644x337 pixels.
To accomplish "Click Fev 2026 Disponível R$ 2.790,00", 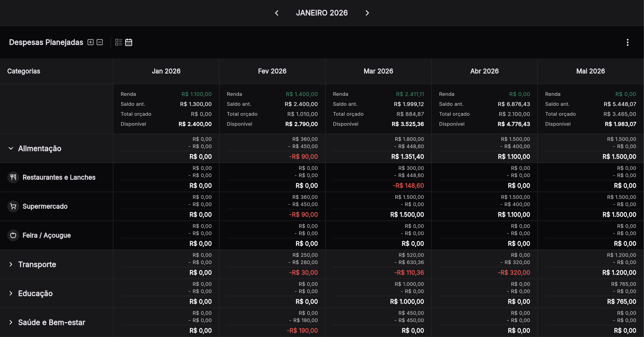I will [x=302, y=124].
